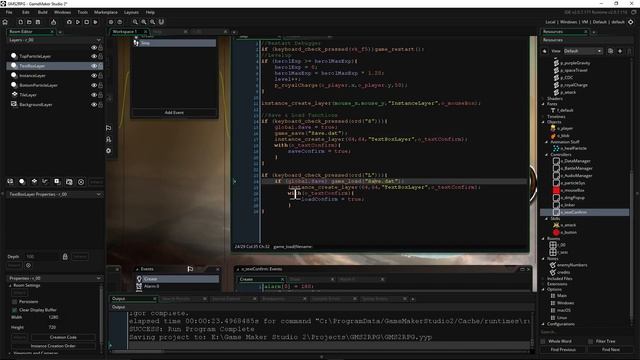Collapse the Layers panel header
Viewport: 640px width, 360px height.
(98, 40)
